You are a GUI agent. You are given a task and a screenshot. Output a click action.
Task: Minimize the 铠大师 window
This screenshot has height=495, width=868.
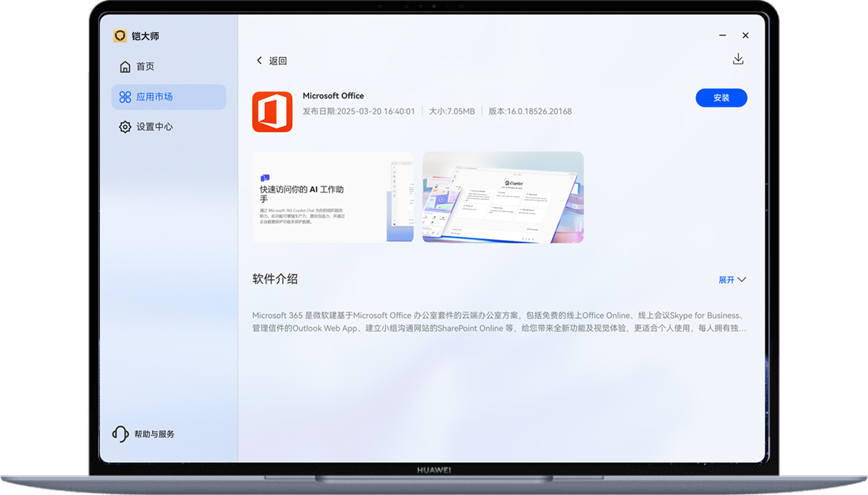(722, 36)
